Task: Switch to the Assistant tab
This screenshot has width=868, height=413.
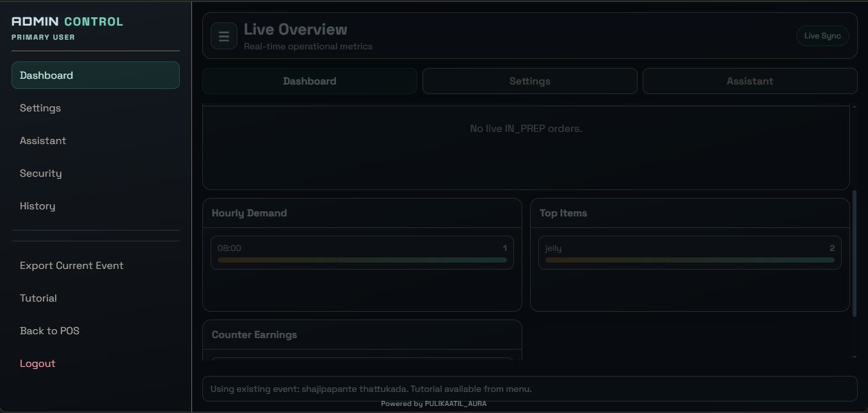Action: tap(750, 81)
